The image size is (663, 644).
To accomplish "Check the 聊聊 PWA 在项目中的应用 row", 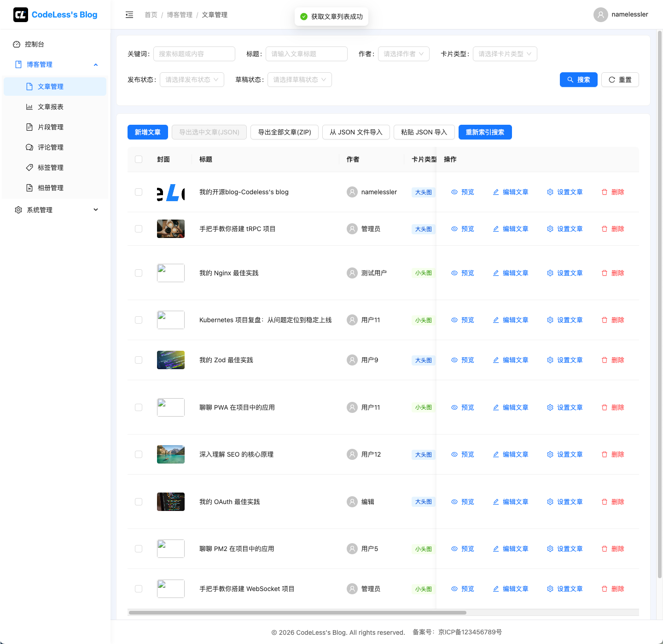I will pos(139,407).
